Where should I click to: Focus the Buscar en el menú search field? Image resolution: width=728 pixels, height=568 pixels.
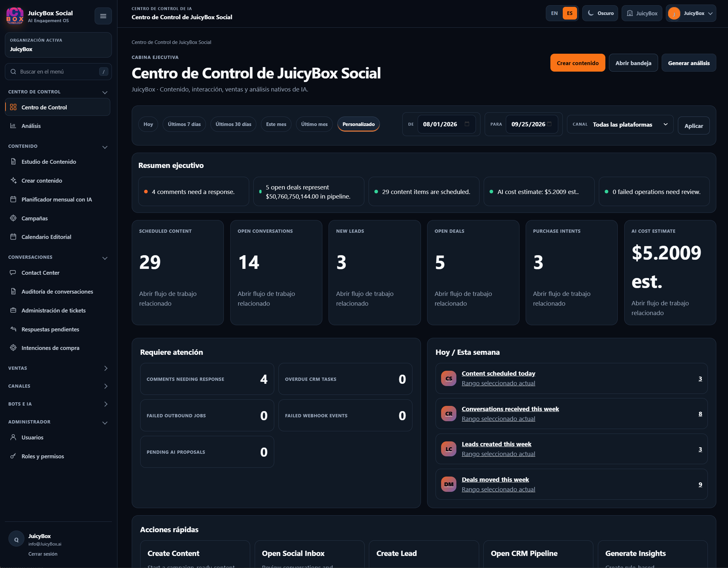coord(58,72)
